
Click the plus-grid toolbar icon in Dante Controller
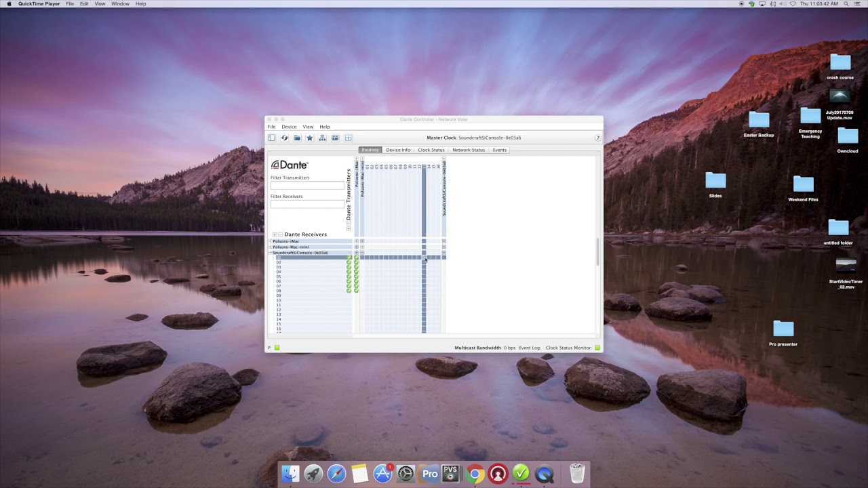pos(349,138)
